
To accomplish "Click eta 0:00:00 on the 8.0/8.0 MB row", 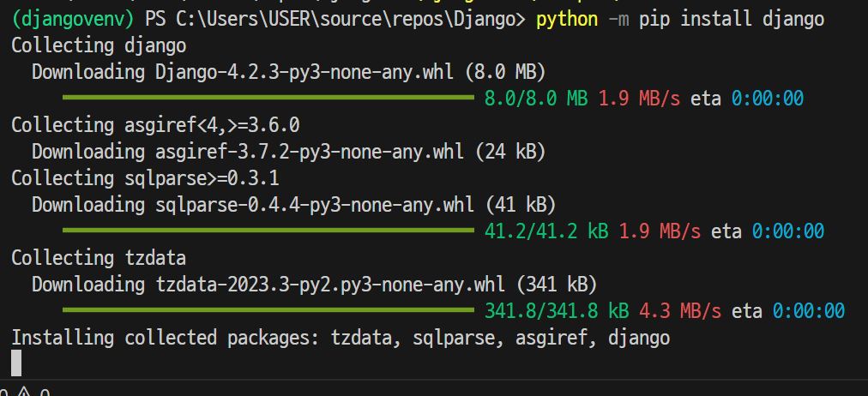I will point(747,99).
